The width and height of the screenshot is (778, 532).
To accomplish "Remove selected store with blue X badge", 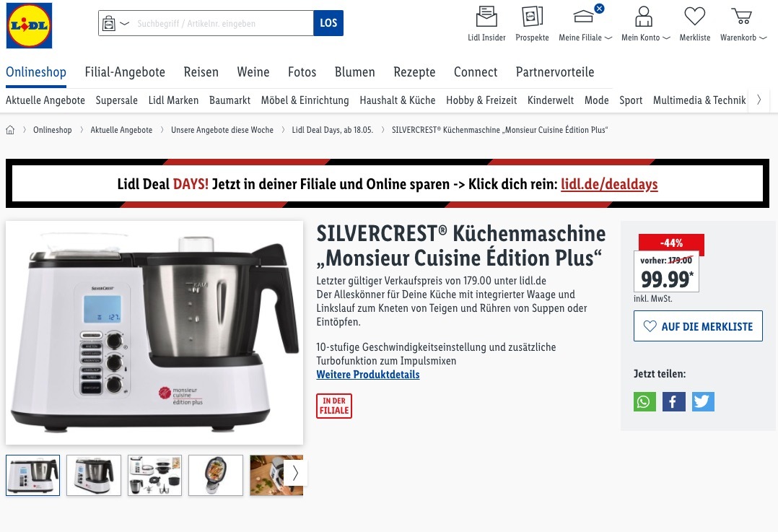I will coord(599,9).
